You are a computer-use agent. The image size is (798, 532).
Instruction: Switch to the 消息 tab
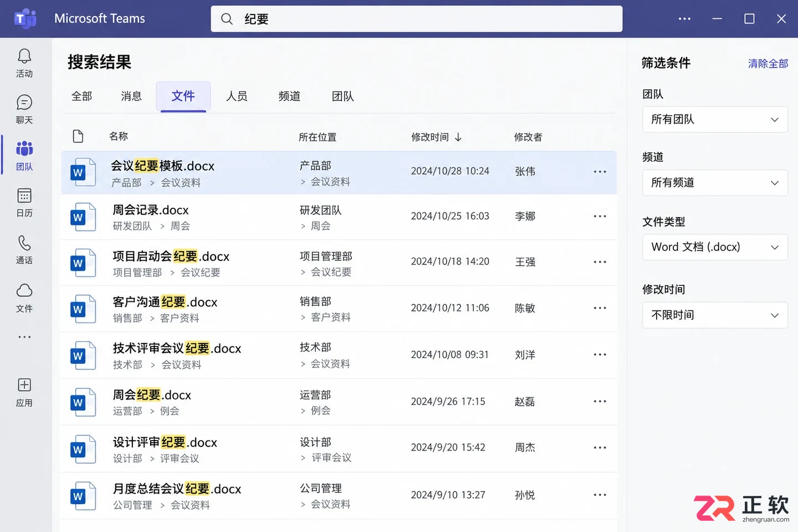pos(131,96)
